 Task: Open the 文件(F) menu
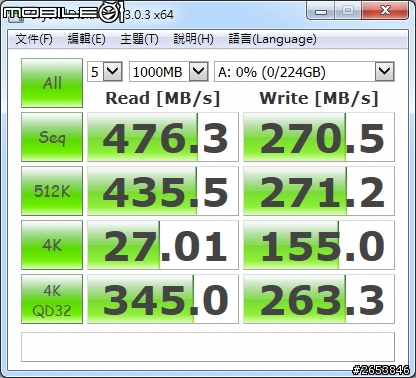[x=34, y=39]
